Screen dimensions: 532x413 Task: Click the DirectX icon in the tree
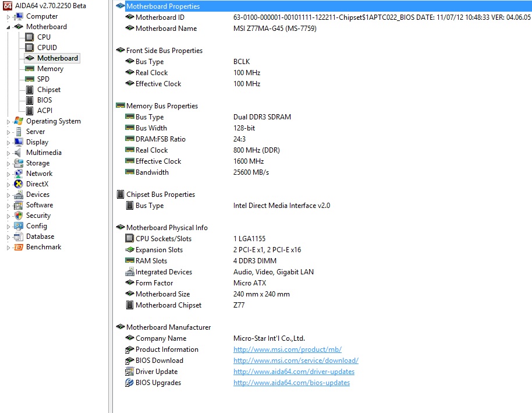click(18, 184)
